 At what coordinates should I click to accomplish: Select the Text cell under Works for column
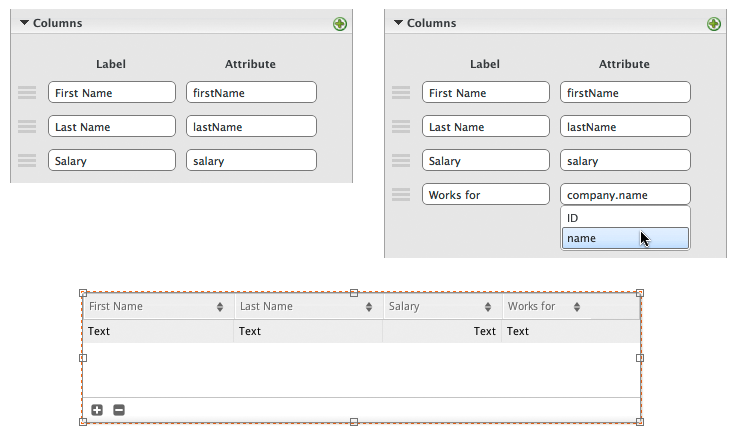pos(570,331)
